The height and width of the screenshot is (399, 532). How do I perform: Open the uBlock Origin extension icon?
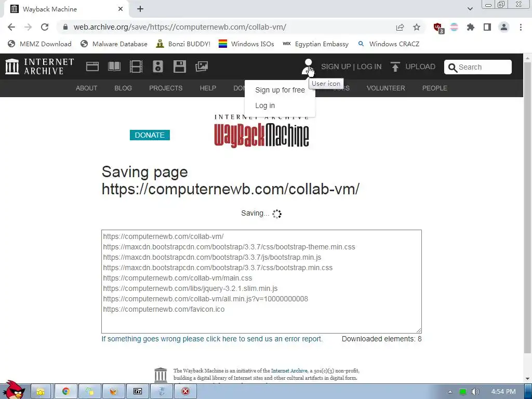(438, 28)
